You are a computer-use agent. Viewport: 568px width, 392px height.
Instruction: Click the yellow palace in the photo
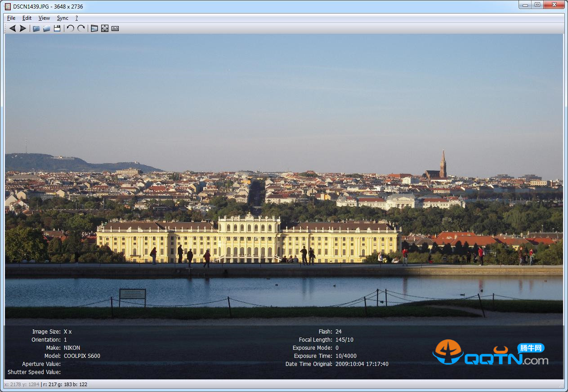tap(249, 239)
